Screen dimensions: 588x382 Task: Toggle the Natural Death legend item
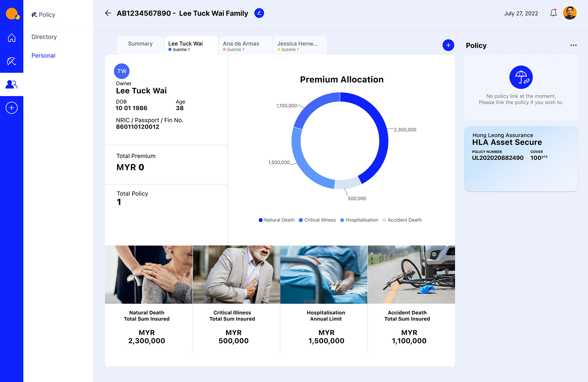click(x=276, y=220)
